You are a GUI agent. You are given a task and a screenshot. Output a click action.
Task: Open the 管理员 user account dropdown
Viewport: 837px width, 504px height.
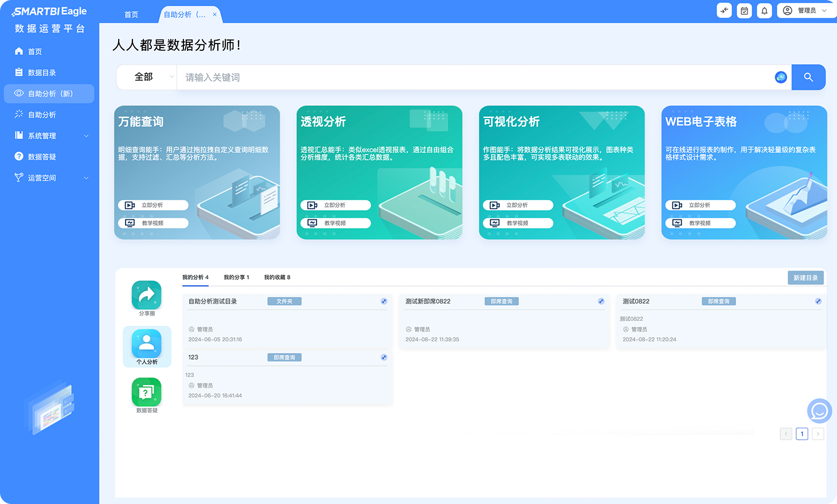click(x=805, y=11)
